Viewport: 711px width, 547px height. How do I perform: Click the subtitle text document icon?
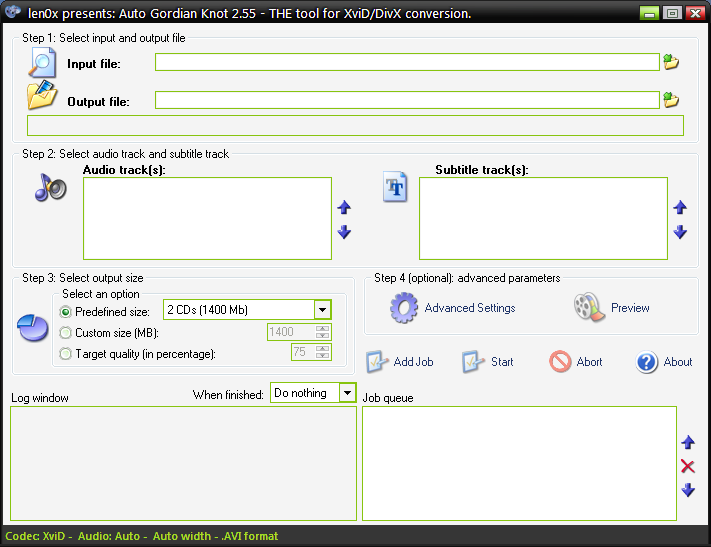coord(394,186)
